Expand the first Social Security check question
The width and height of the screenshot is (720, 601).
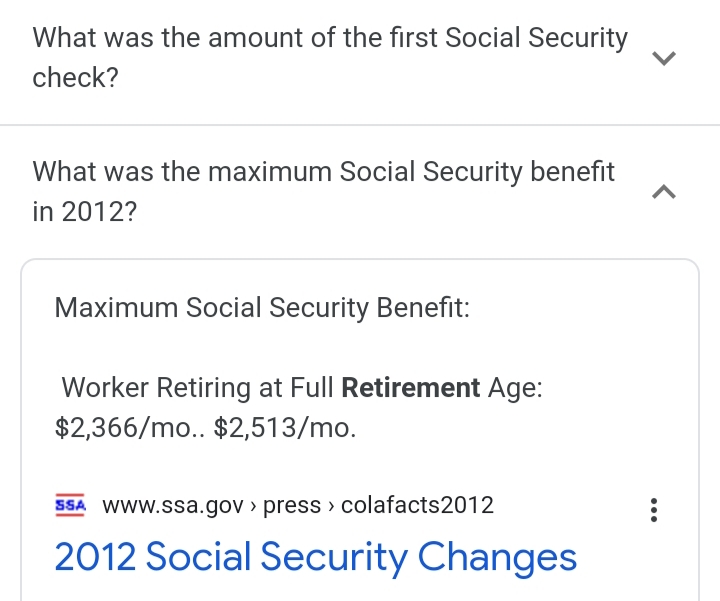coord(664,58)
